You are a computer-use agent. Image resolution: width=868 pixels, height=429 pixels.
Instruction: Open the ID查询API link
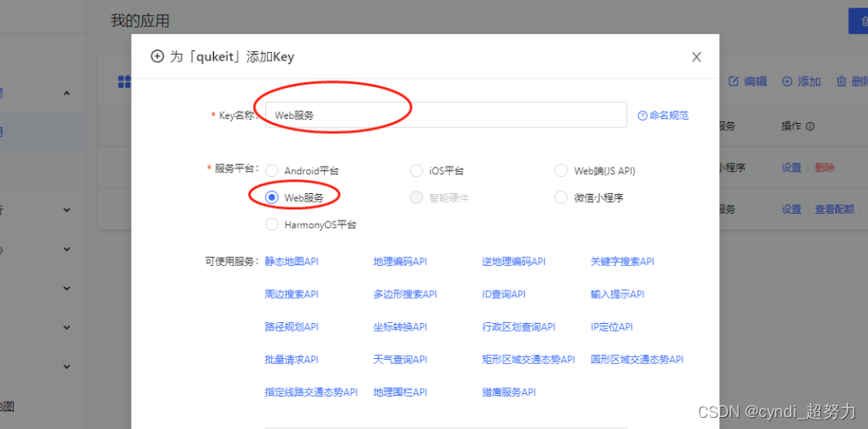(504, 294)
